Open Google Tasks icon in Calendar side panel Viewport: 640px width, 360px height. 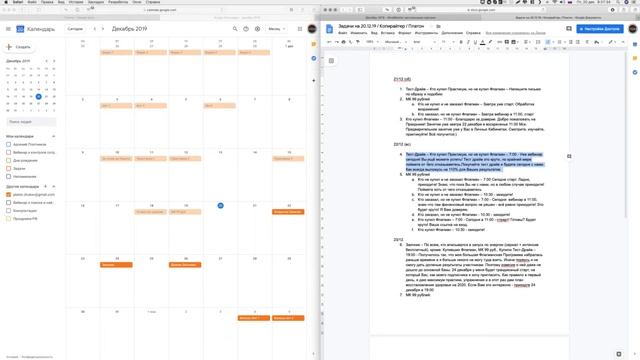(x=313, y=58)
